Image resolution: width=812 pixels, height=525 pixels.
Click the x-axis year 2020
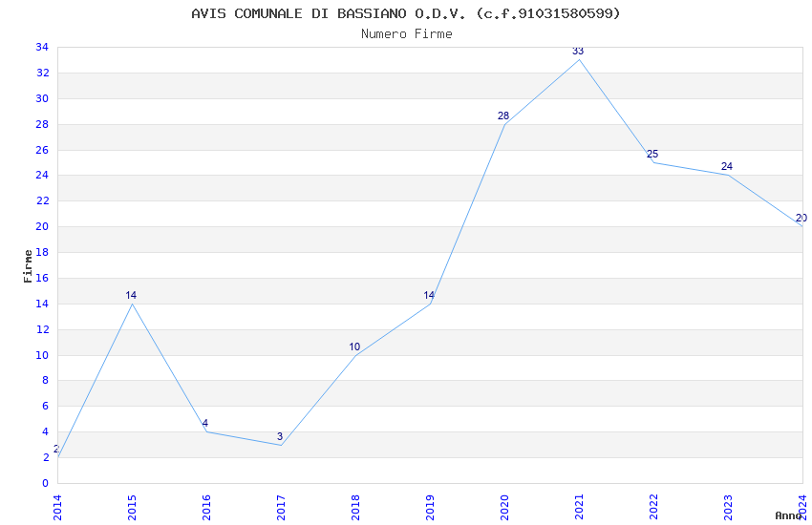coord(505,508)
